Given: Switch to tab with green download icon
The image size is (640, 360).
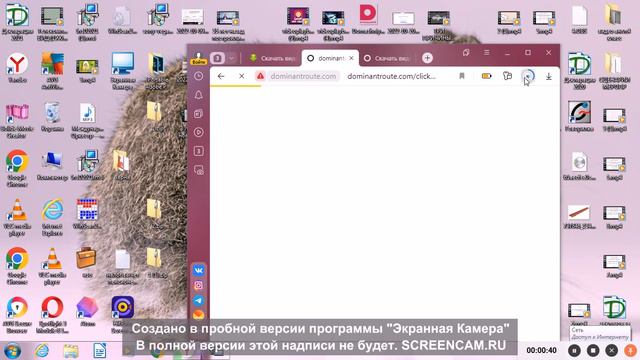Looking at the screenshot, I should coord(271,58).
